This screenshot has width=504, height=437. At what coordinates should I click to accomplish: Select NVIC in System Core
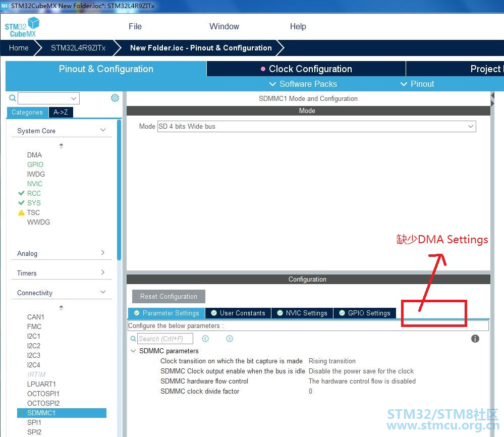pos(35,184)
